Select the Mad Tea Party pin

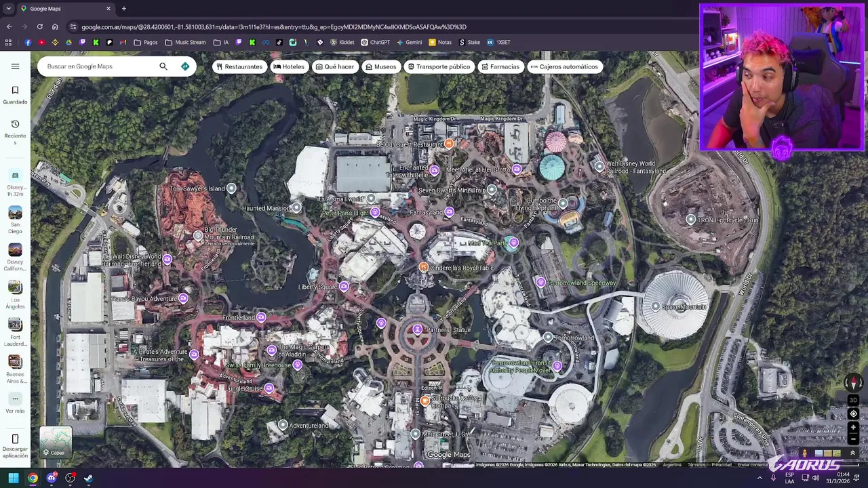513,243
